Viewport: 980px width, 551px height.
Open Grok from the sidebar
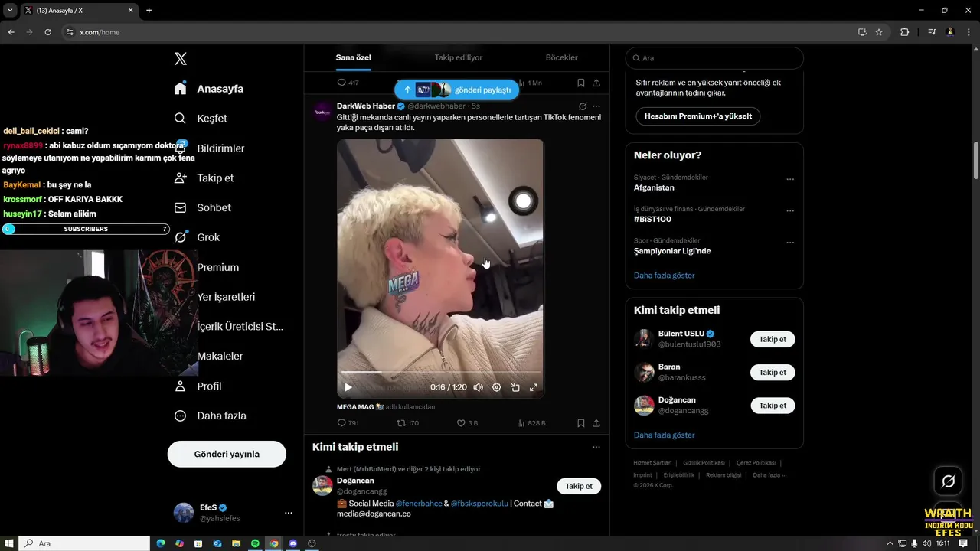tap(197, 237)
